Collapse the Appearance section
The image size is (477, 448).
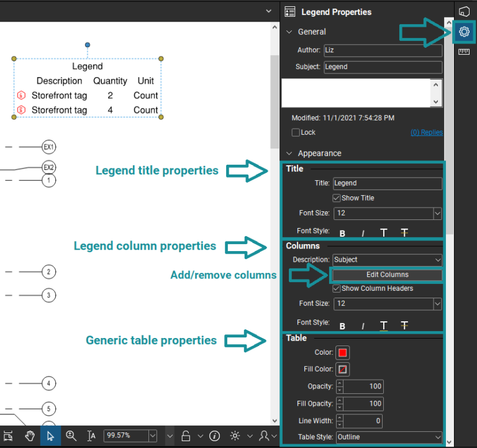(x=289, y=153)
